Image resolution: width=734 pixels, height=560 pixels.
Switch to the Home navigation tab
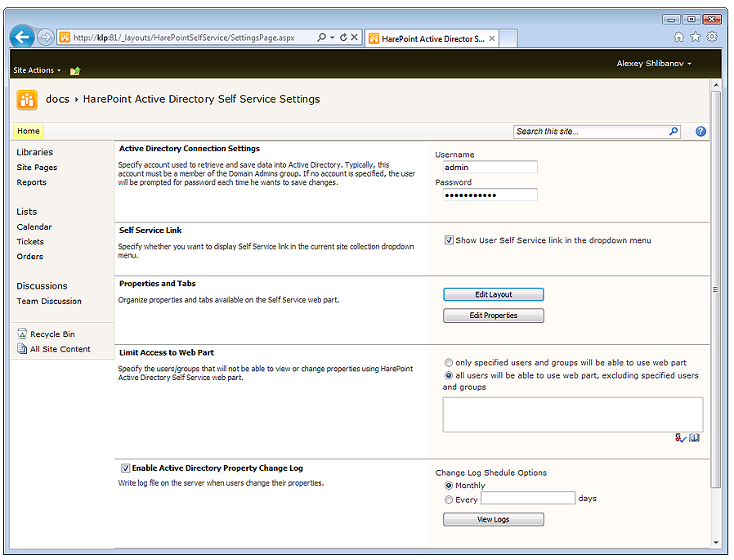click(x=28, y=131)
